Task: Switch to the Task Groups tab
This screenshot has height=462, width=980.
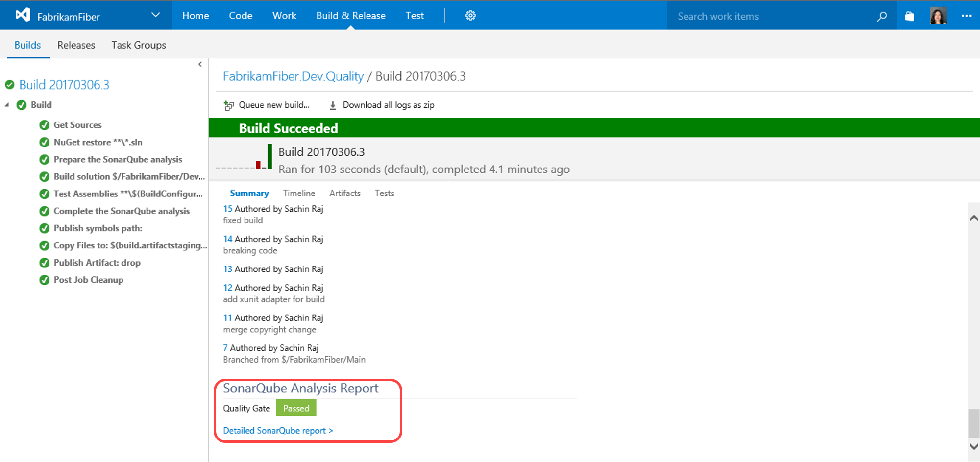Action: pos(139,45)
